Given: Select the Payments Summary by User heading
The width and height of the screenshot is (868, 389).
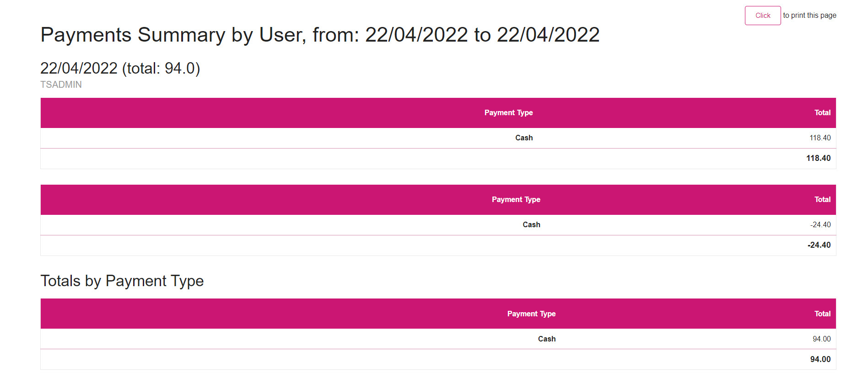Looking at the screenshot, I should (x=320, y=35).
